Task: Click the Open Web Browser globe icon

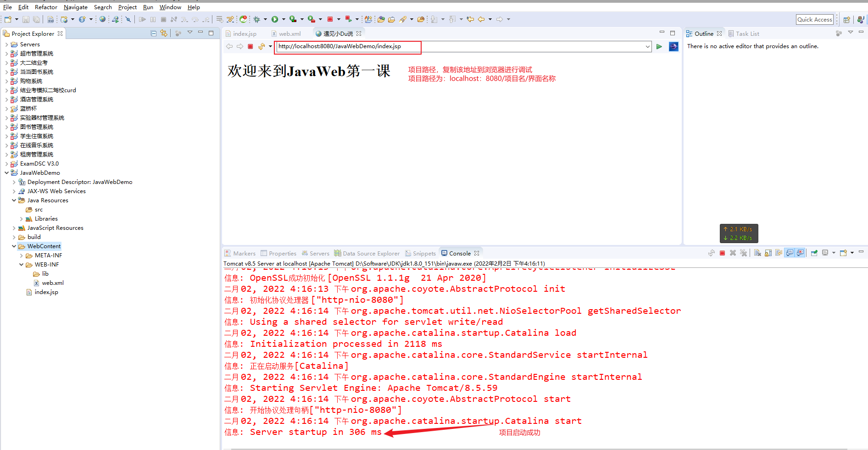Action: point(102,19)
